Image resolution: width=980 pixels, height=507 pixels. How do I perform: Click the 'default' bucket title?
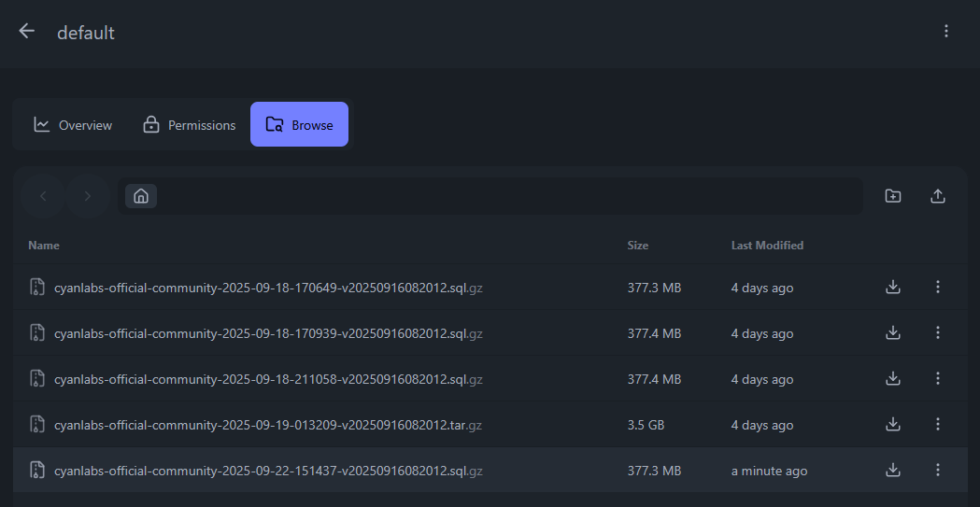pyautogui.click(x=86, y=33)
